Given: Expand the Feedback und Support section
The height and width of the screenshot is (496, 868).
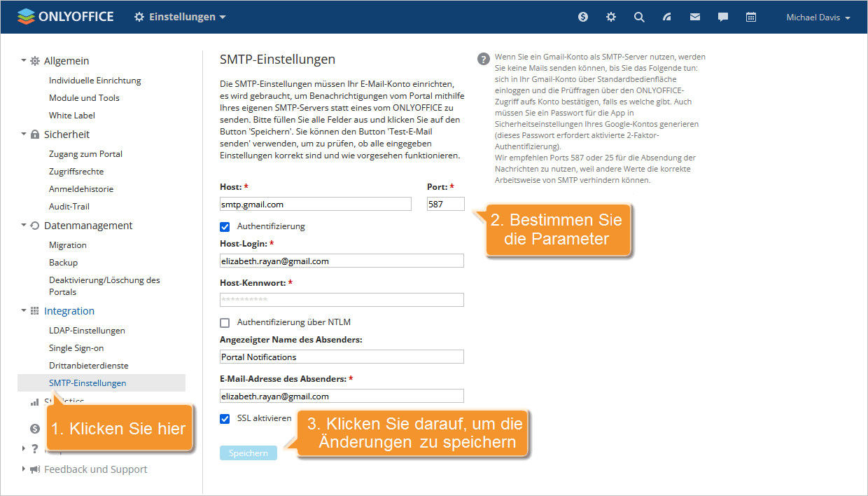Looking at the screenshot, I should 23,469.
